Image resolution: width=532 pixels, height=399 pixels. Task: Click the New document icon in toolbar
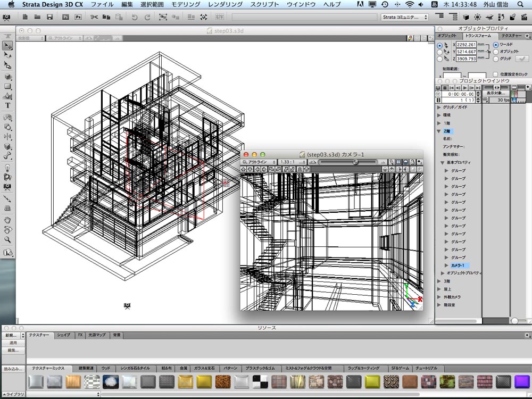point(25,17)
